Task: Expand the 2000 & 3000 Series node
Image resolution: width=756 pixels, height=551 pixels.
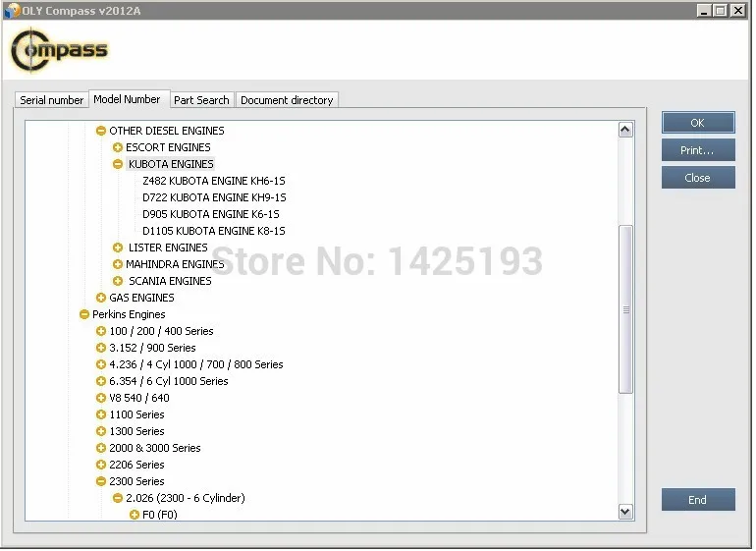Action: click(101, 448)
